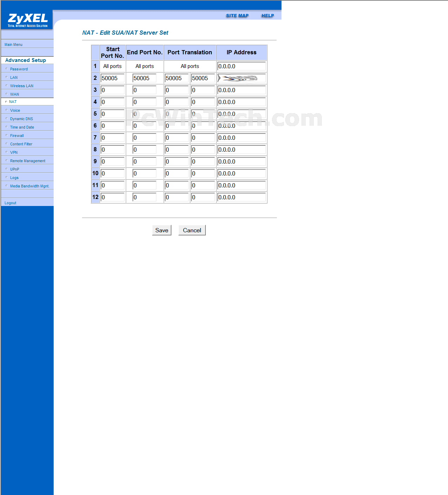448x495 pixels.
Task: Click row 9 first Port Translation field
Action: [177, 161]
